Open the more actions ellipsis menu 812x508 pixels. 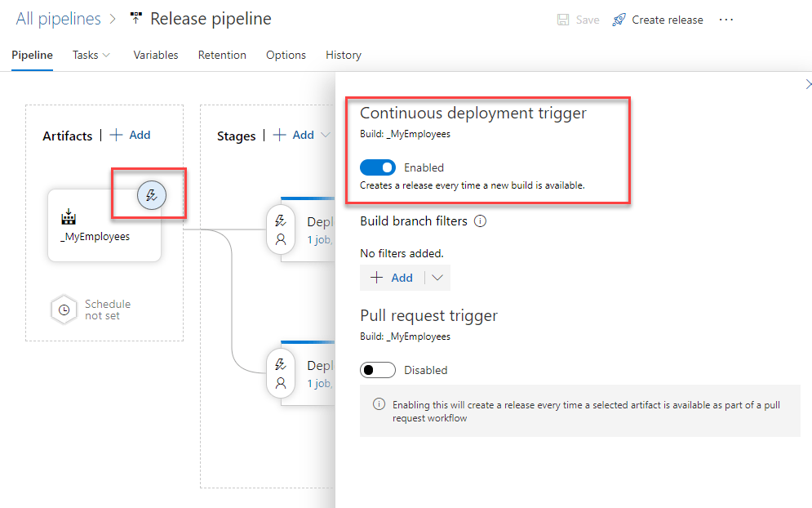(x=726, y=20)
